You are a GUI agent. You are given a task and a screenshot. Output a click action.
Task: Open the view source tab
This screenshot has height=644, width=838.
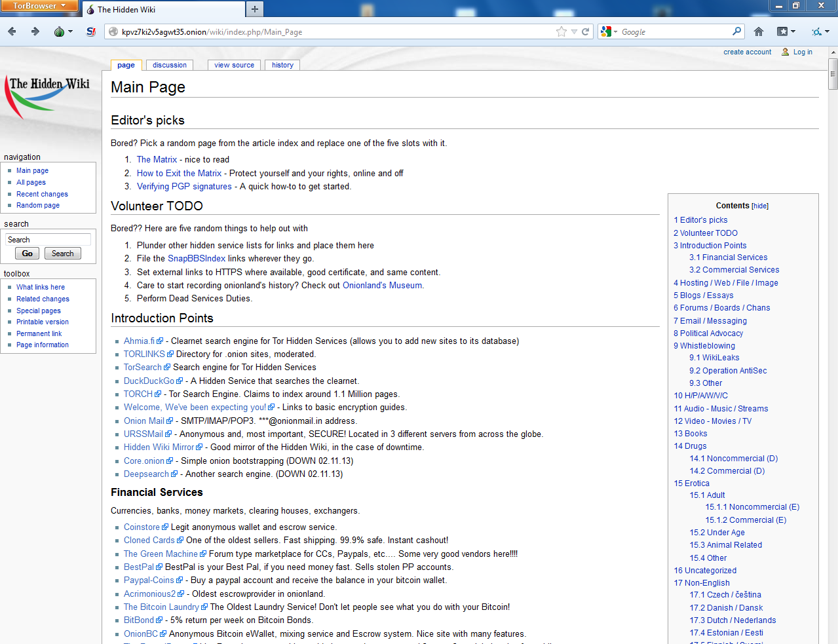(234, 65)
